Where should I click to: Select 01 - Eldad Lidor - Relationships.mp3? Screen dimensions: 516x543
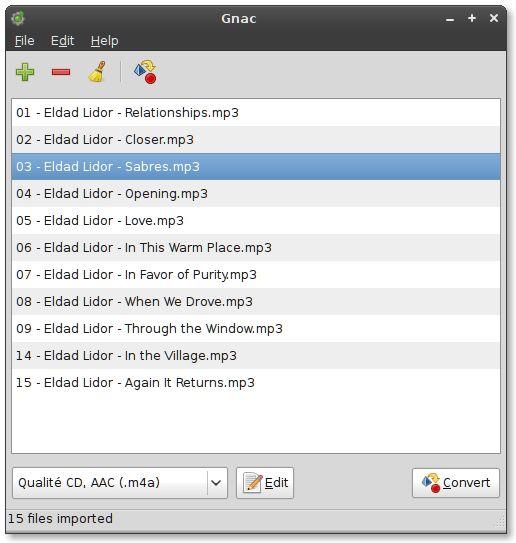click(256, 113)
